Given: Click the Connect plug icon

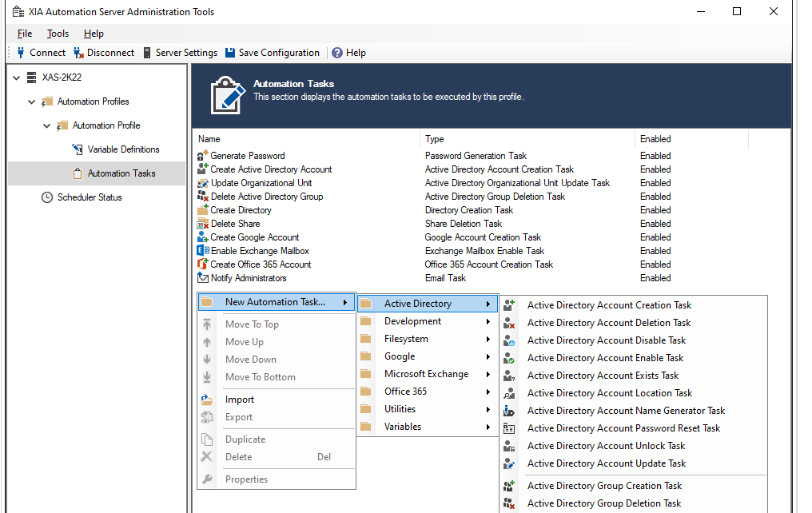Looking at the screenshot, I should click(21, 52).
